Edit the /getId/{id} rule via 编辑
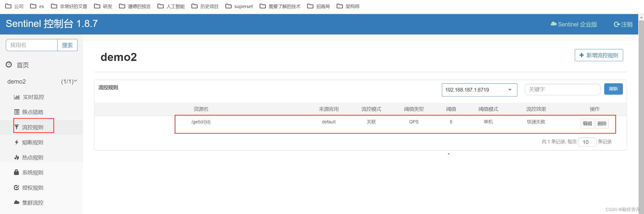This screenshot has height=214, width=644. tap(587, 124)
